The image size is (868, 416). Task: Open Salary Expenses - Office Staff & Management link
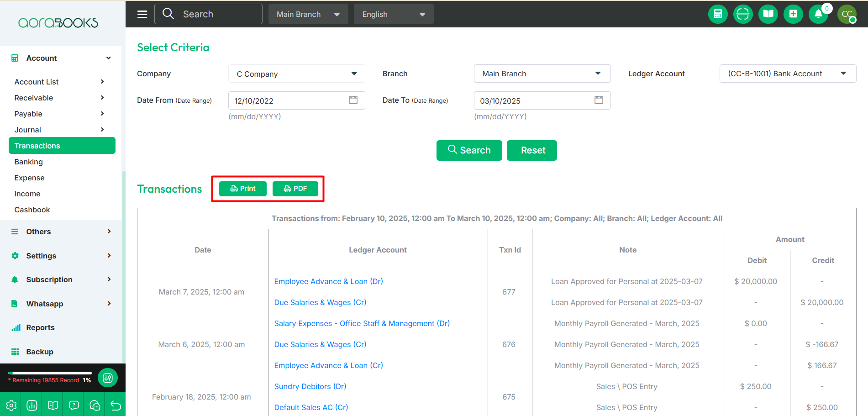click(x=362, y=323)
